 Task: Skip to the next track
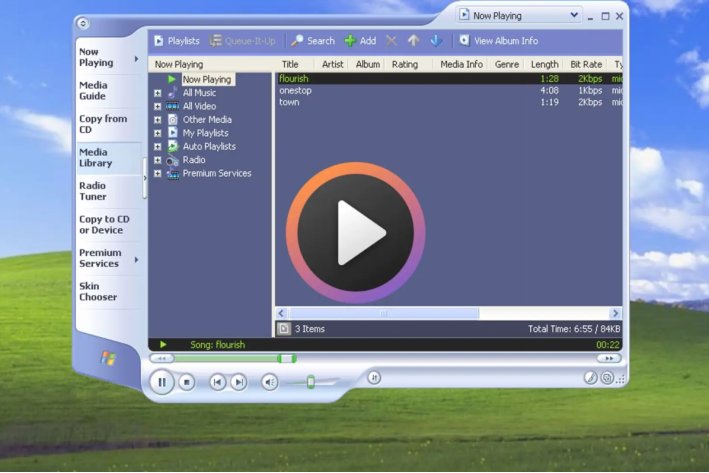(238, 382)
